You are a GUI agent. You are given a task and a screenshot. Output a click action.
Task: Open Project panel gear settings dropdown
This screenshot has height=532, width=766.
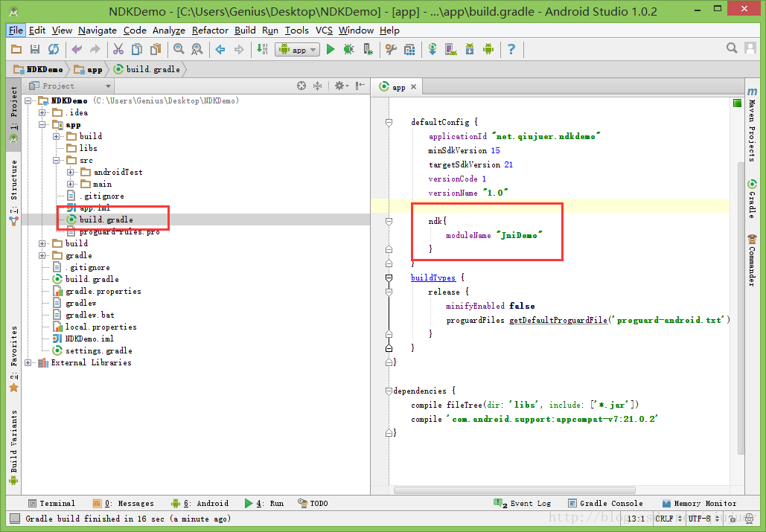pyautogui.click(x=342, y=86)
